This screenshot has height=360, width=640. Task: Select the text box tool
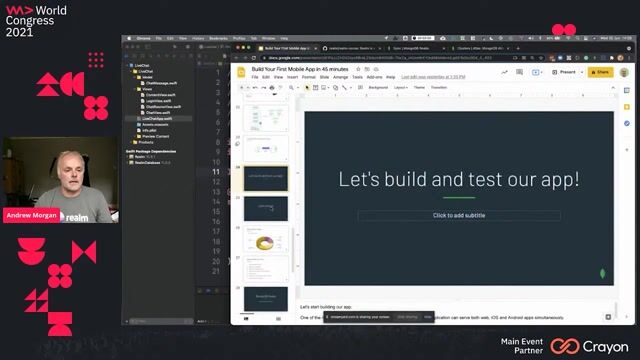[x=316, y=87]
